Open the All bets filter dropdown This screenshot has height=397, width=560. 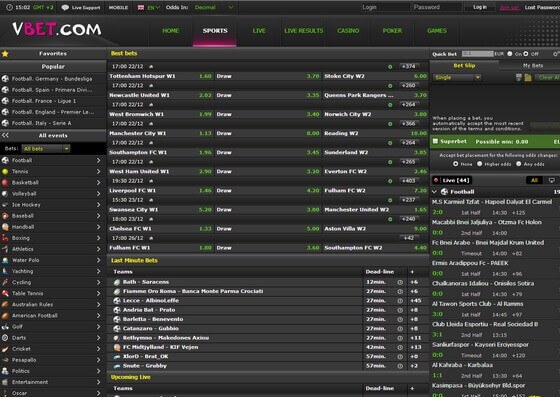pos(46,149)
